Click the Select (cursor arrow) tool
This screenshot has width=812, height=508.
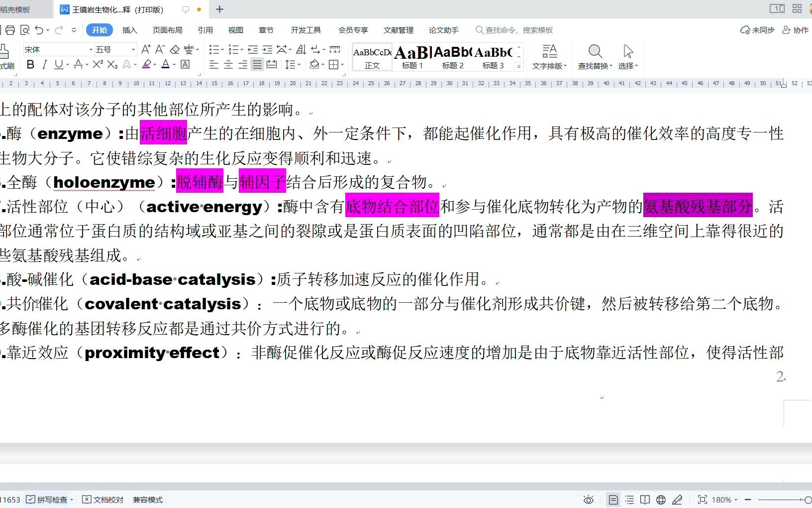point(628,57)
